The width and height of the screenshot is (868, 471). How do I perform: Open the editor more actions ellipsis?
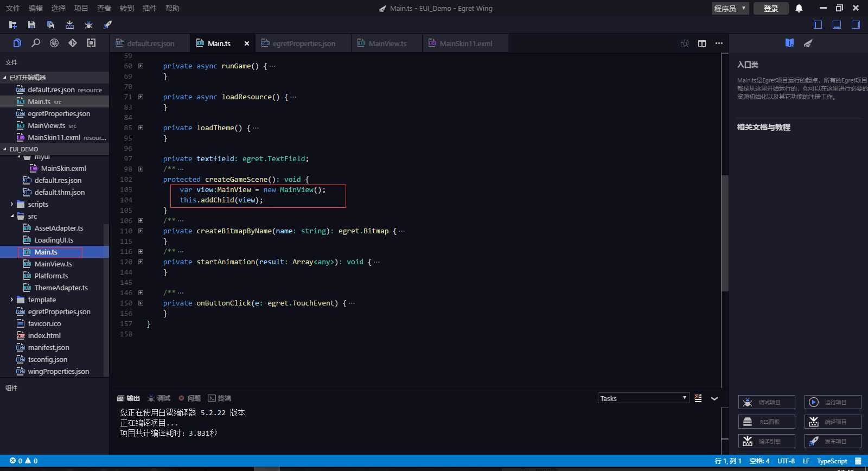click(719, 43)
